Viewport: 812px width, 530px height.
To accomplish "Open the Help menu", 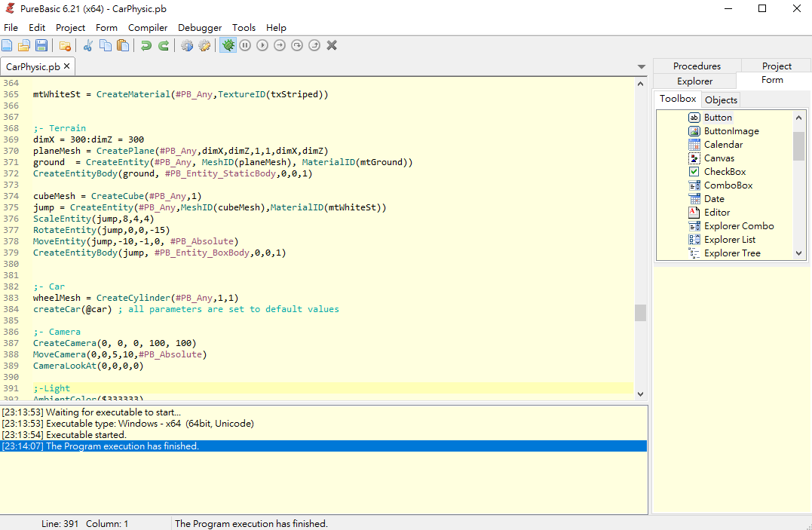I will tap(276, 27).
